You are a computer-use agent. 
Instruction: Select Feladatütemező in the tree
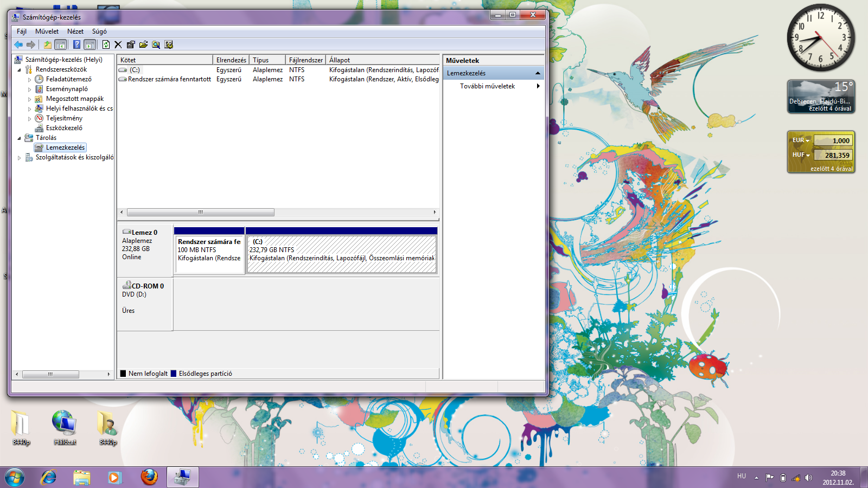click(68, 79)
